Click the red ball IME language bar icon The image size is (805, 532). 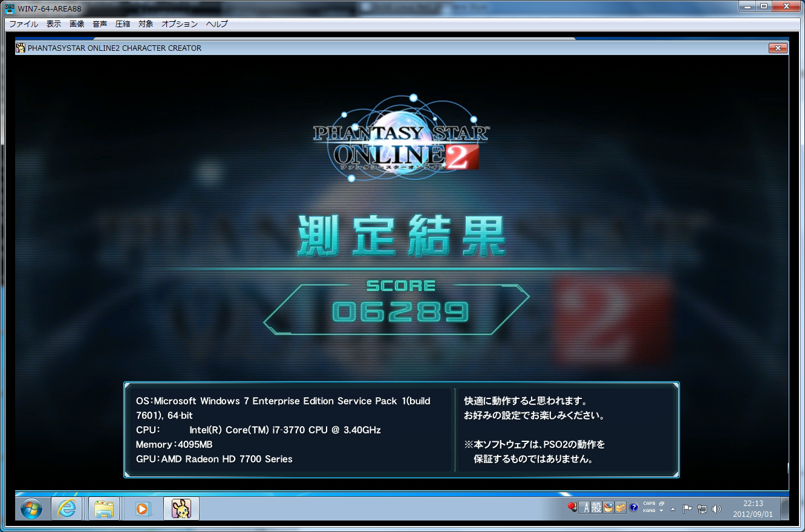572,508
